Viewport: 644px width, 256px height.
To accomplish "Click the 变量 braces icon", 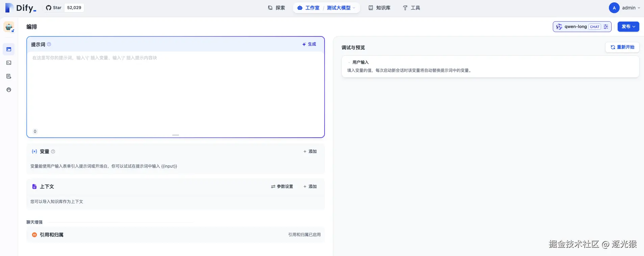I will click(x=34, y=151).
